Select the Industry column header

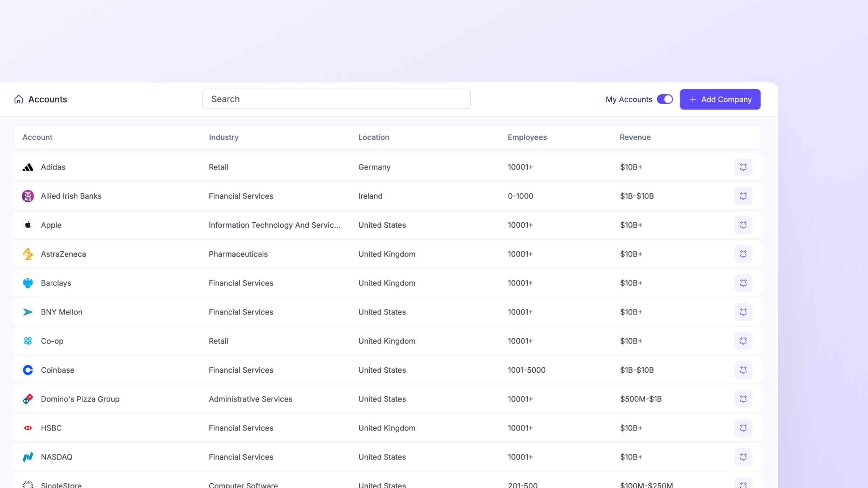pos(224,137)
